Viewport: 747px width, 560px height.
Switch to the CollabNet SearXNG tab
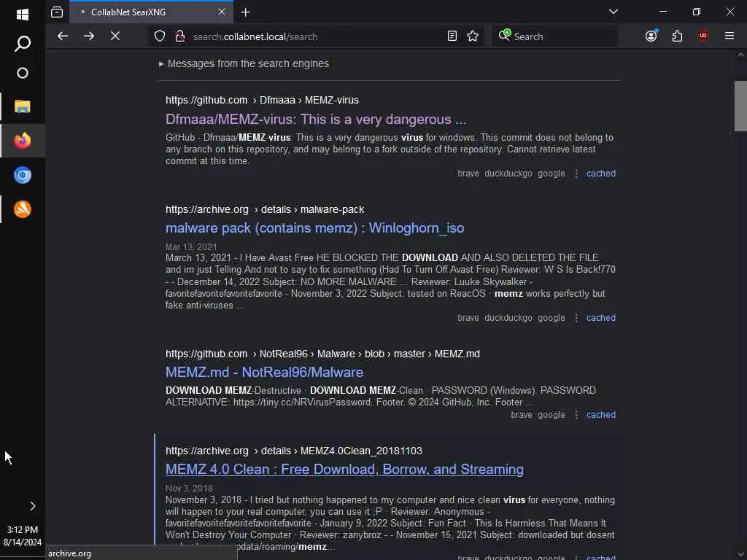click(x=152, y=12)
